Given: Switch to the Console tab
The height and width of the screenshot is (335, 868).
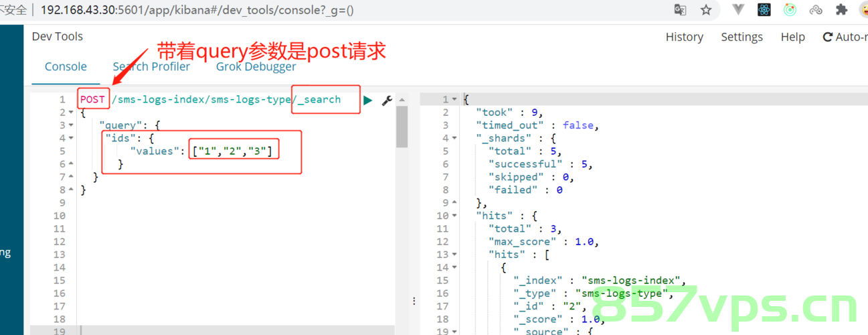Looking at the screenshot, I should pos(66,66).
